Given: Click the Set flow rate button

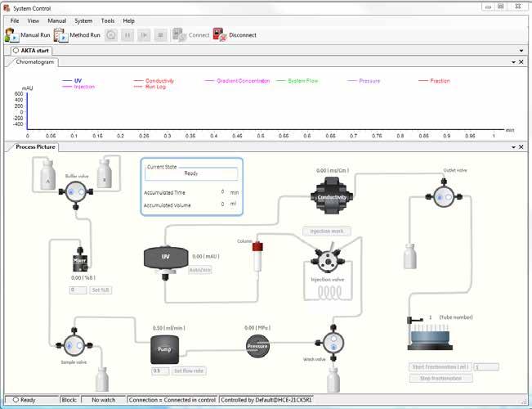Looking at the screenshot, I should point(189,371).
